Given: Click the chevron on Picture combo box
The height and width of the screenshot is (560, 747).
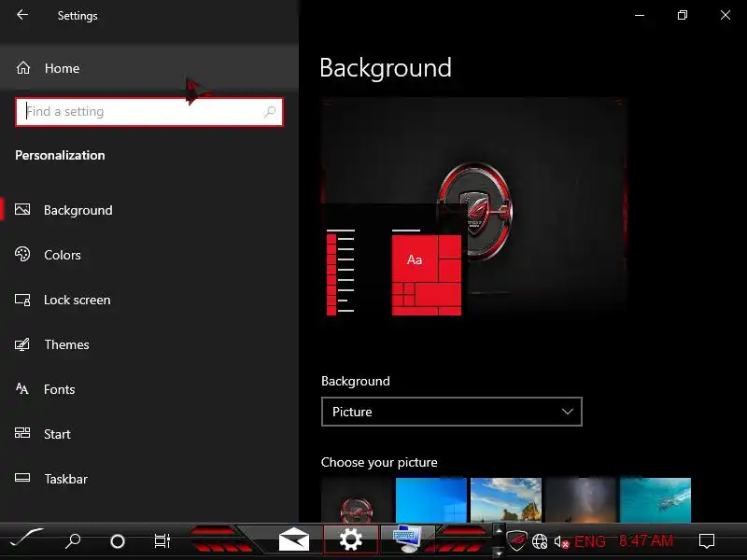Looking at the screenshot, I should tap(568, 412).
